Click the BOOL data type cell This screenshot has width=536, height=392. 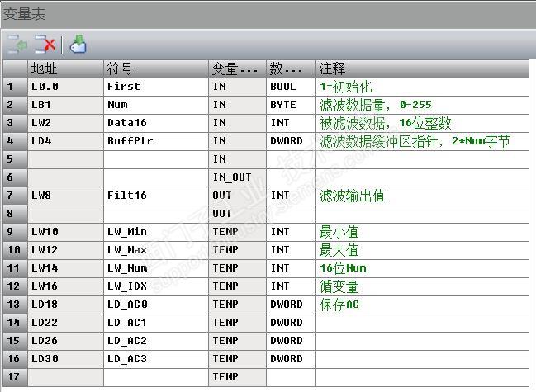[x=291, y=87]
